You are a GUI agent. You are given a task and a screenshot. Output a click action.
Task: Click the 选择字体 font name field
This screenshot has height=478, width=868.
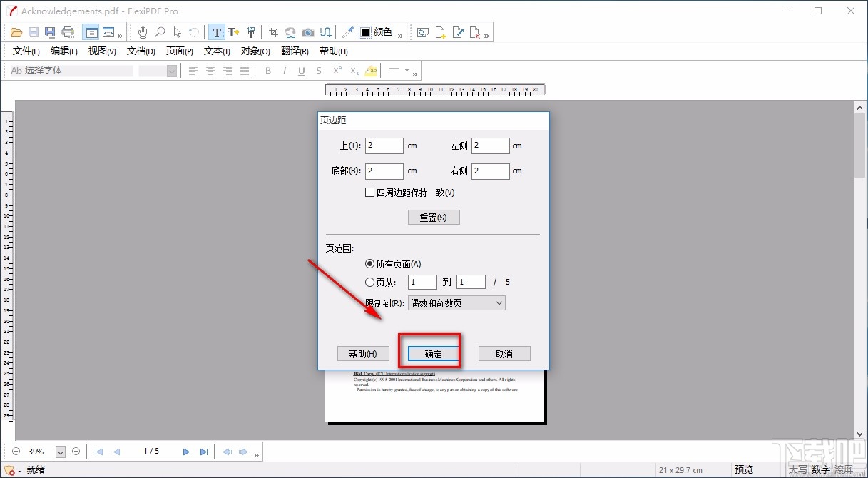pos(71,70)
